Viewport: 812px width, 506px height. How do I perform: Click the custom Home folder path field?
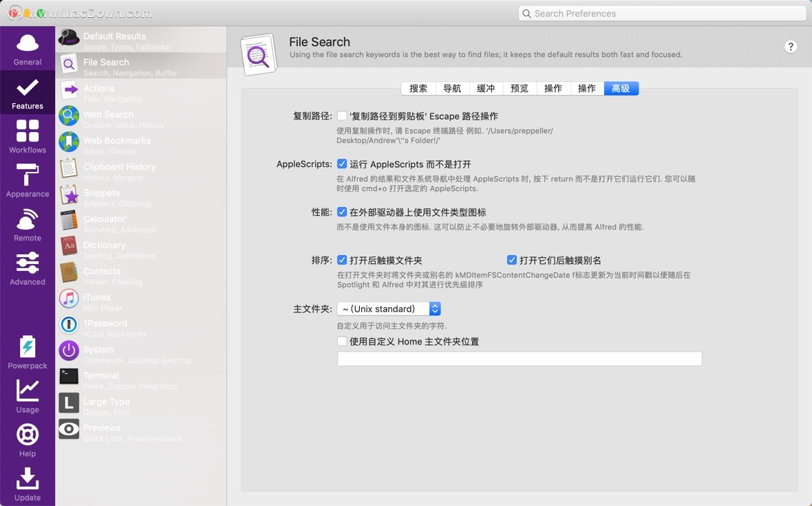coord(520,359)
